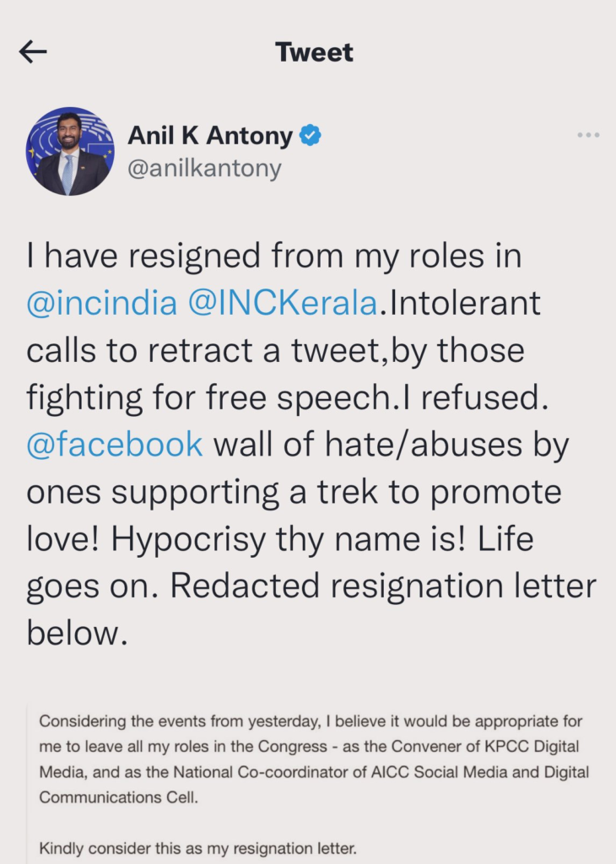Screen dimensions: 616x864
Task: Open the @anilkantony handle
Action: (x=204, y=168)
